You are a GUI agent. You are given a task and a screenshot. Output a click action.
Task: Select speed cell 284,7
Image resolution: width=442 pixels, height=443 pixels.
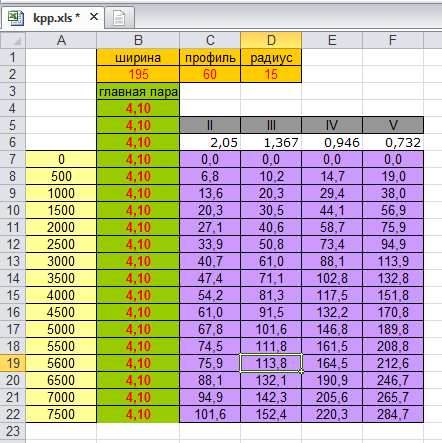393,414
